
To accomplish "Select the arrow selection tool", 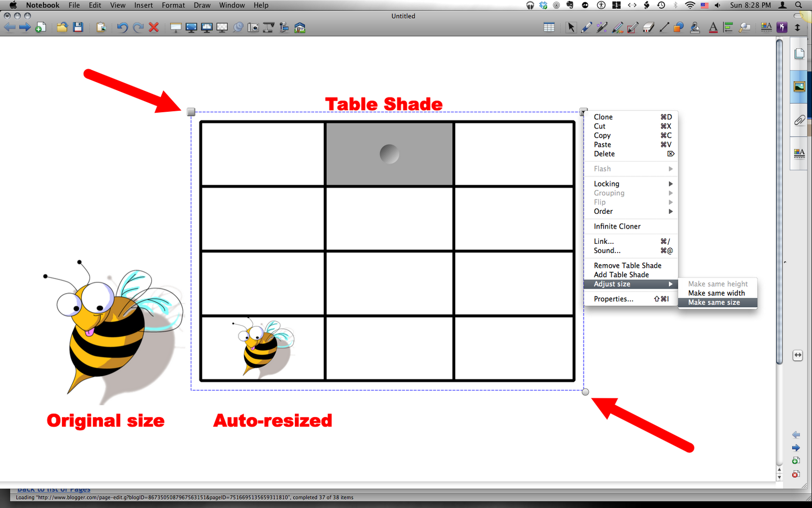I will 570,27.
